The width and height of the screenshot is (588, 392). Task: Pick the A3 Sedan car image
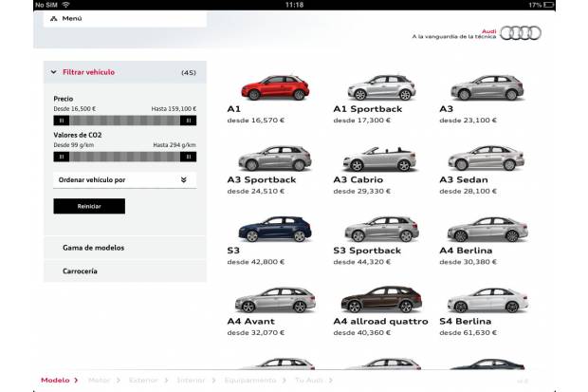tap(487, 159)
